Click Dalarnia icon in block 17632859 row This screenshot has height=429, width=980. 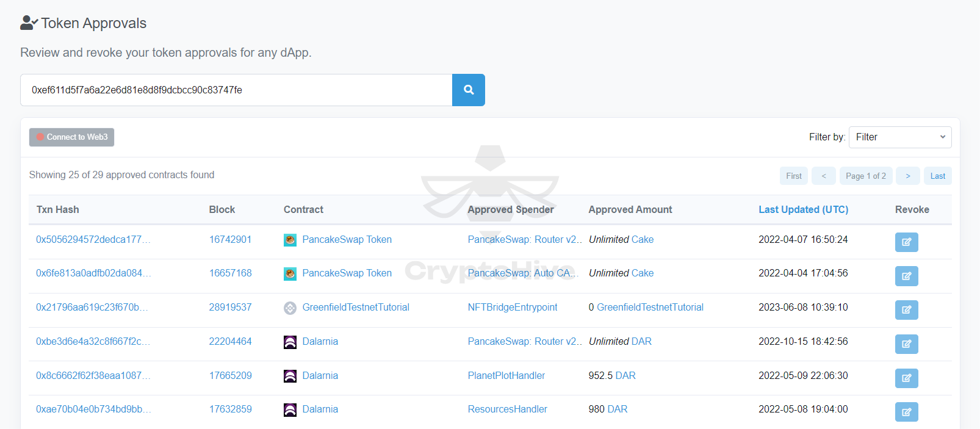point(290,410)
